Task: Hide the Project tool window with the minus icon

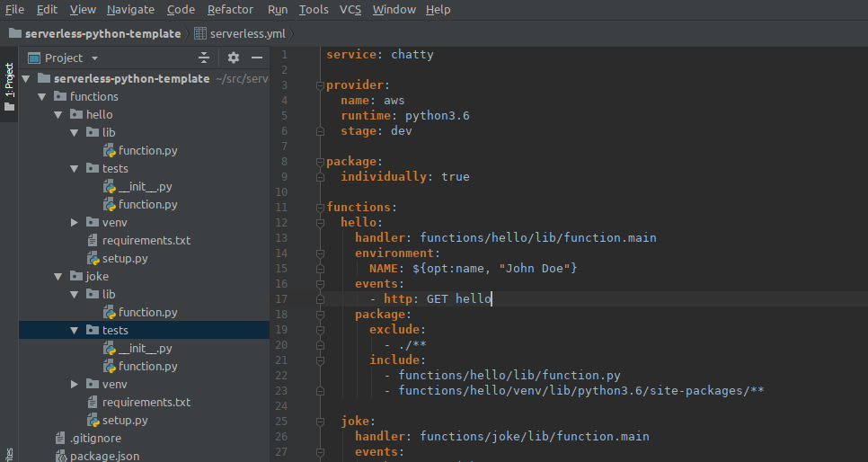Action: pyautogui.click(x=257, y=58)
